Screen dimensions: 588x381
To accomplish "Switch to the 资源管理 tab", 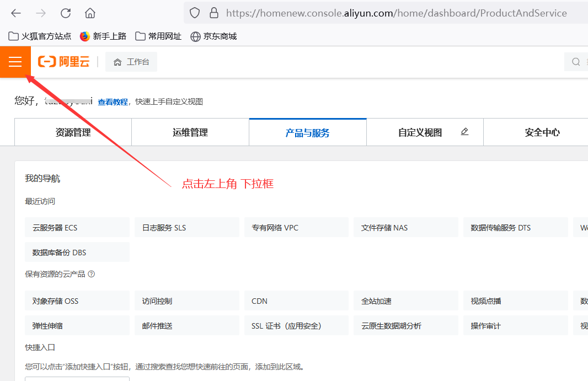I will 73,132.
